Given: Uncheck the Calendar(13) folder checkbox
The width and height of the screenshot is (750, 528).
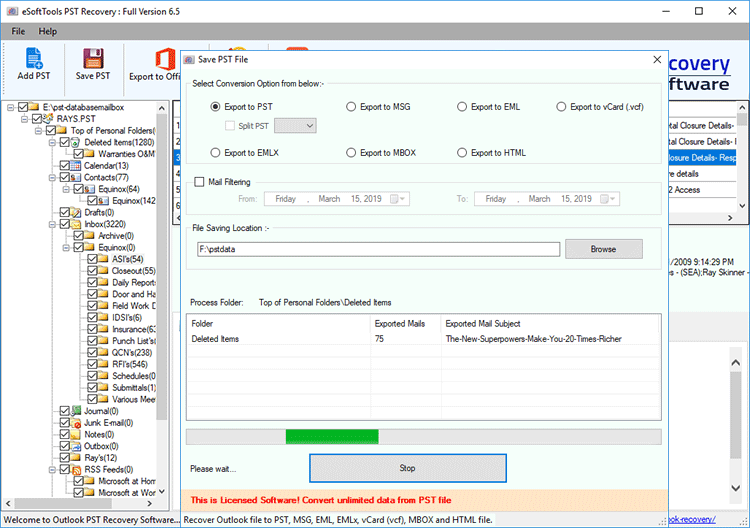Looking at the screenshot, I should 65,166.
